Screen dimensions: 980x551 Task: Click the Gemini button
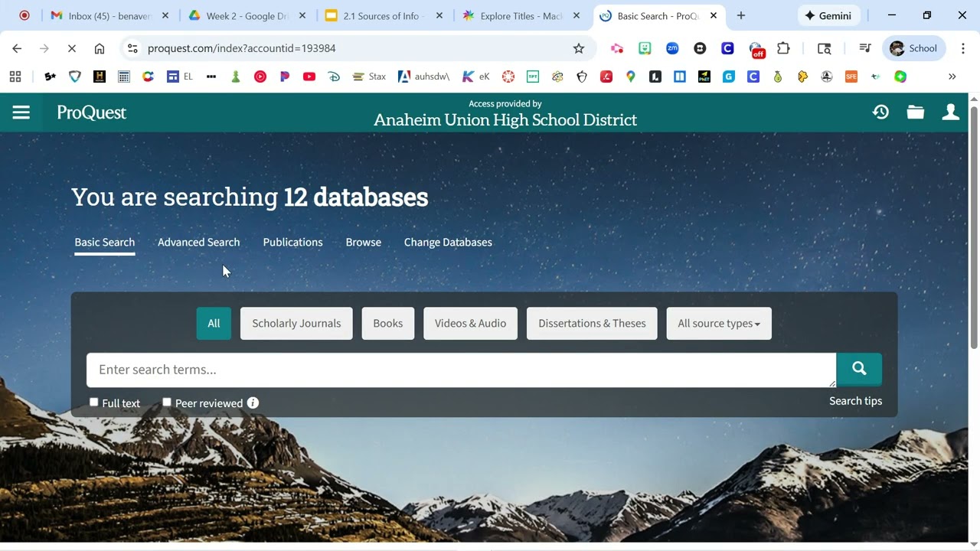coord(829,15)
